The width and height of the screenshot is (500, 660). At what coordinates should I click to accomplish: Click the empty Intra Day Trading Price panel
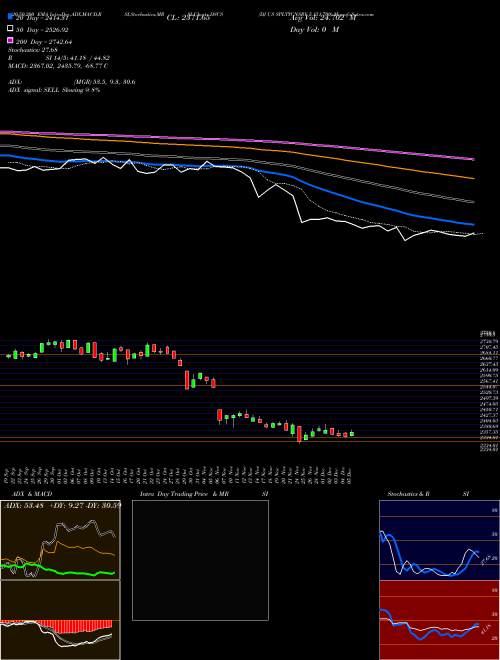pyautogui.click(x=200, y=560)
